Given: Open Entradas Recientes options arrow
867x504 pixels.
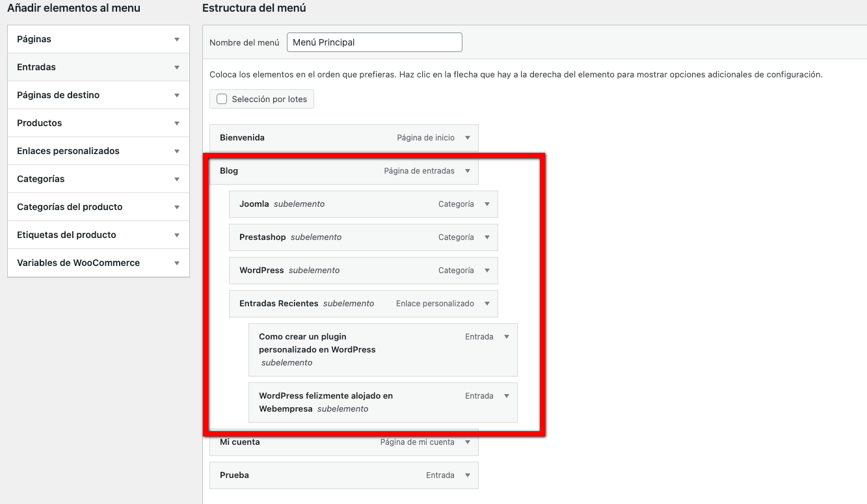Looking at the screenshot, I should click(x=487, y=304).
